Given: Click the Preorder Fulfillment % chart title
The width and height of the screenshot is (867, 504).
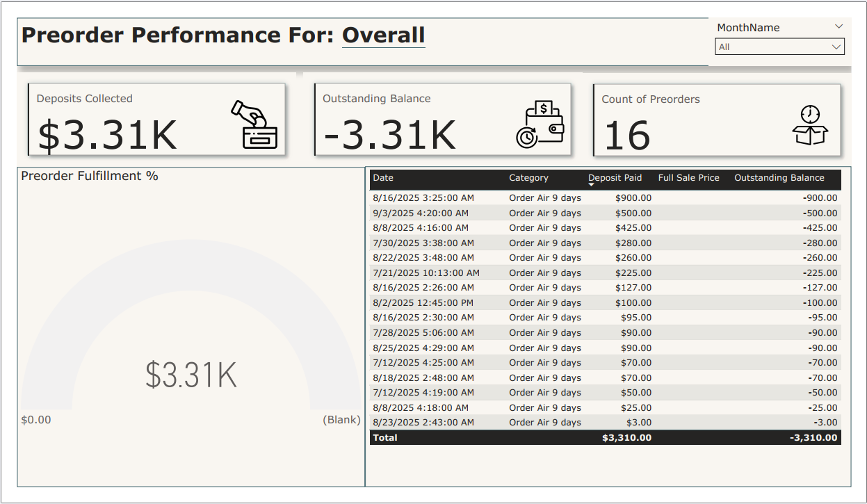Looking at the screenshot, I should [90, 177].
